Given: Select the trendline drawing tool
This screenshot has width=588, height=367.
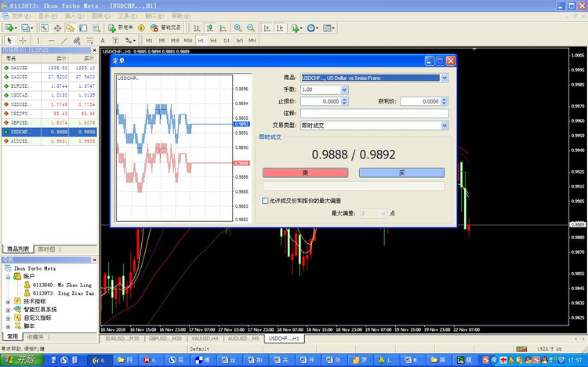Looking at the screenshot, I should 64,39.
